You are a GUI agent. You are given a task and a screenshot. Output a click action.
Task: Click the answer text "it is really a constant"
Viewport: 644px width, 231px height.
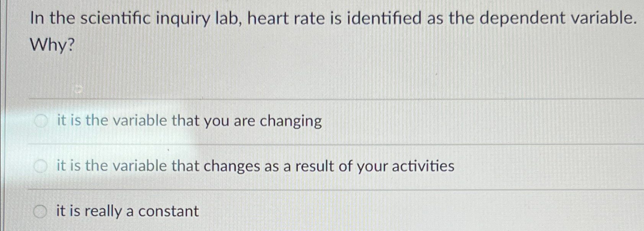(126, 211)
